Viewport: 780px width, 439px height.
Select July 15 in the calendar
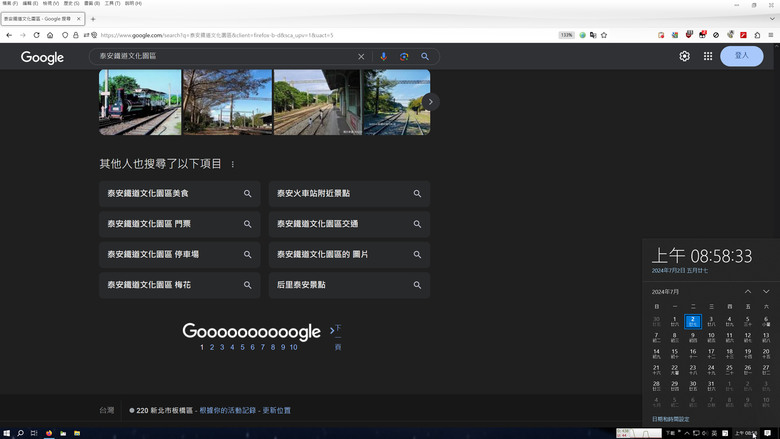pyautogui.click(x=675, y=353)
